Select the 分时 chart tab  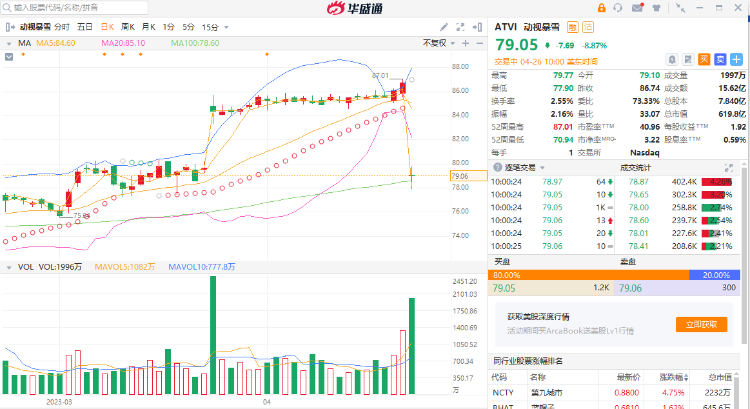(x=62, y=27)
